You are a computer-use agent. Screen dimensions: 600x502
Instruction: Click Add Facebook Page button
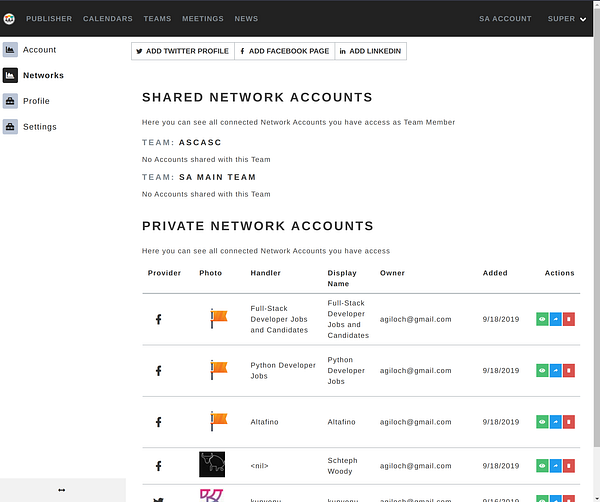284,51
